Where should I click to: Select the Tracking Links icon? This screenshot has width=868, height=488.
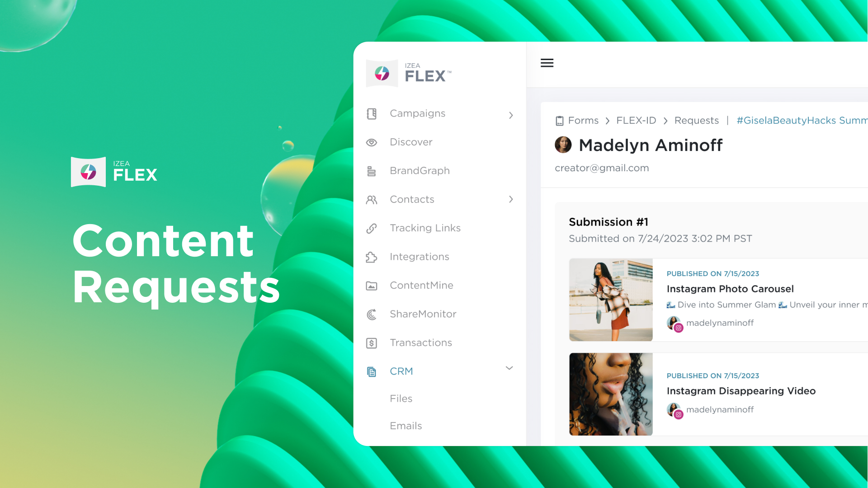pos(372,228)
